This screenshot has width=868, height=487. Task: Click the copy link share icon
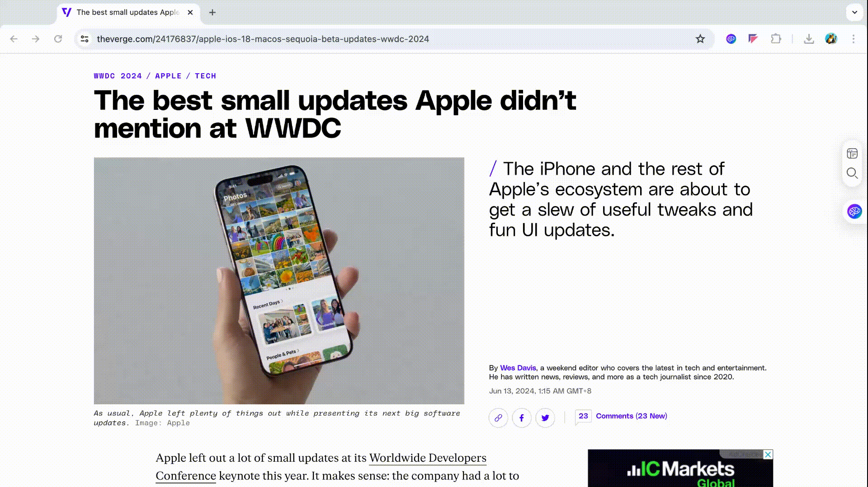point(498,418)
